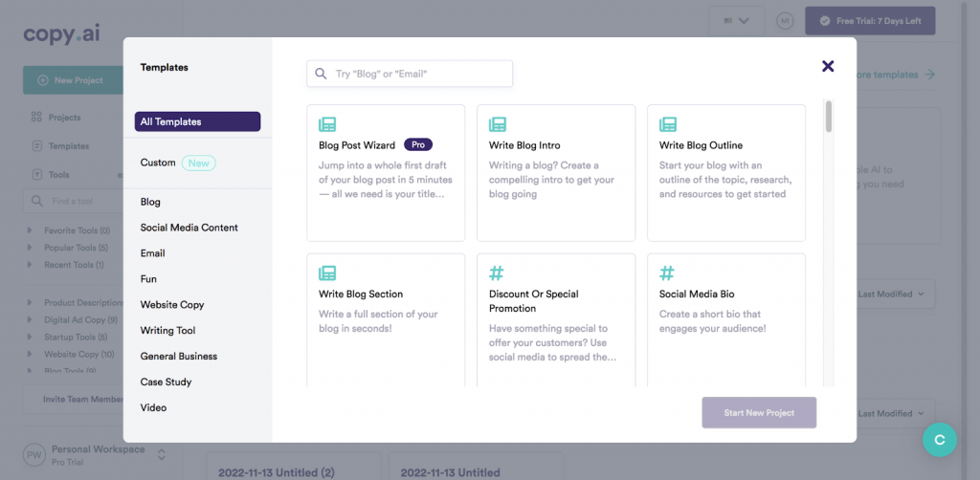
Task: Expand Website Copy (10) tools group
Action: tap(30, 354)
